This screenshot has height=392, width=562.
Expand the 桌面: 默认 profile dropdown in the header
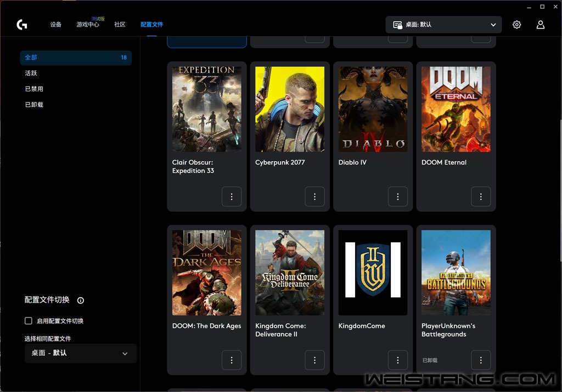443,25
